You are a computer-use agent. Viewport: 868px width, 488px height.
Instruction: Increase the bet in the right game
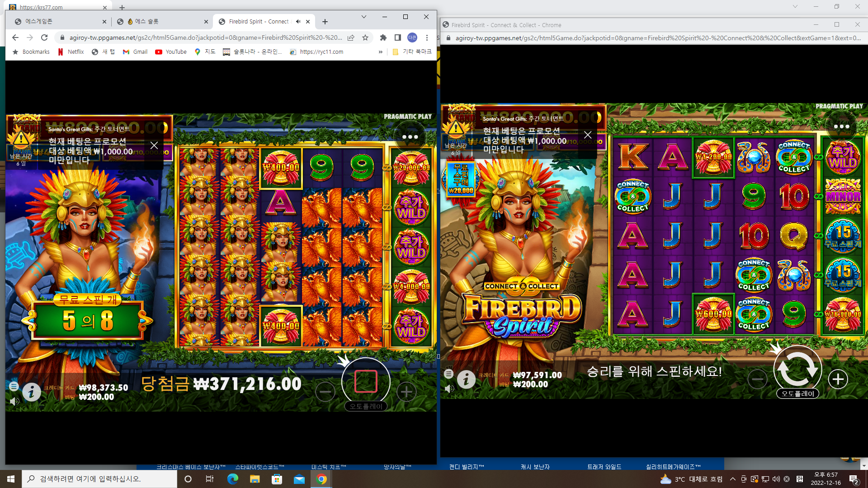pyautogui.click(x=838, y=379)
